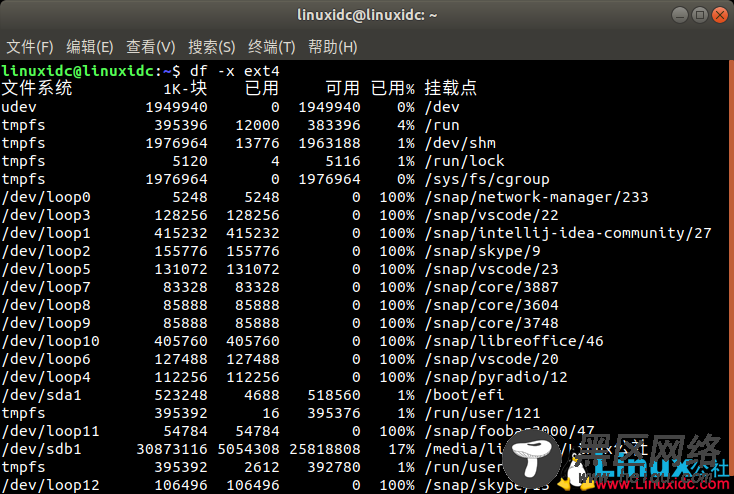Image resolution: width=734 pixels, height=494 pixels.
Task: Click the 'udev' filesystem entry
Action: coord(19,107)
